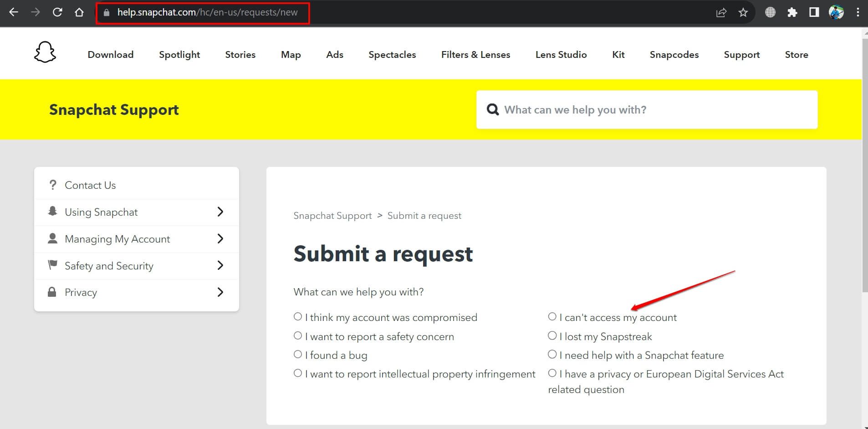Go to Stories in the top navigation
This screenshot has width=868, height=429.
pyautogui.click(x=240, y=54)
